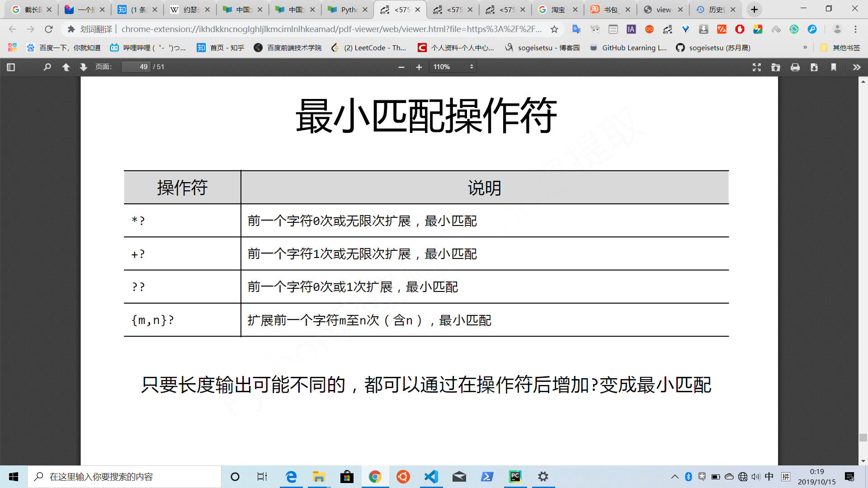The width and height of the screenshot is (868, 488).
Task: Open the find-in-document search tool
Action: click(x=47, y=67)
